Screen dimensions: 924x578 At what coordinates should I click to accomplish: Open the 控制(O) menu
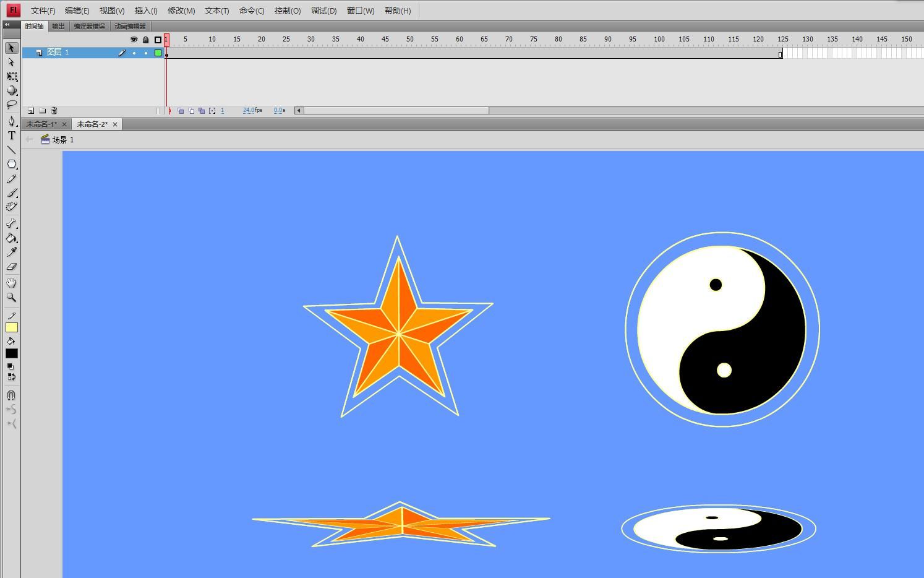[x=288, y=11]
